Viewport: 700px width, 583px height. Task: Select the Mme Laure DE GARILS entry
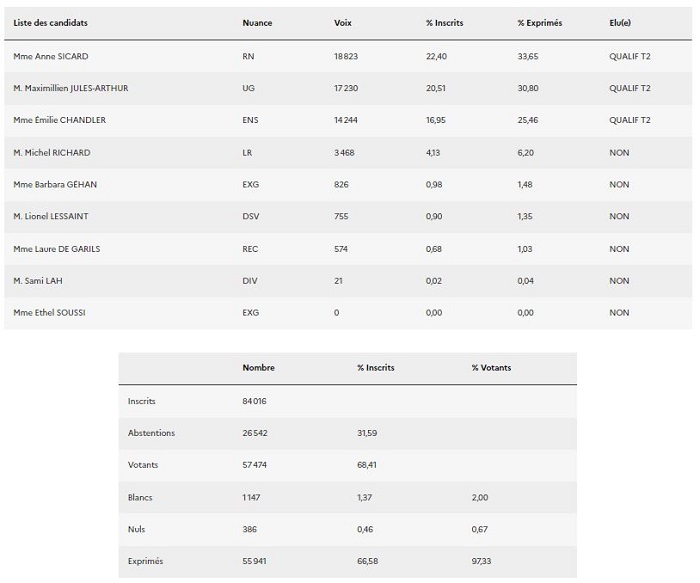click(x=57, y=249)
